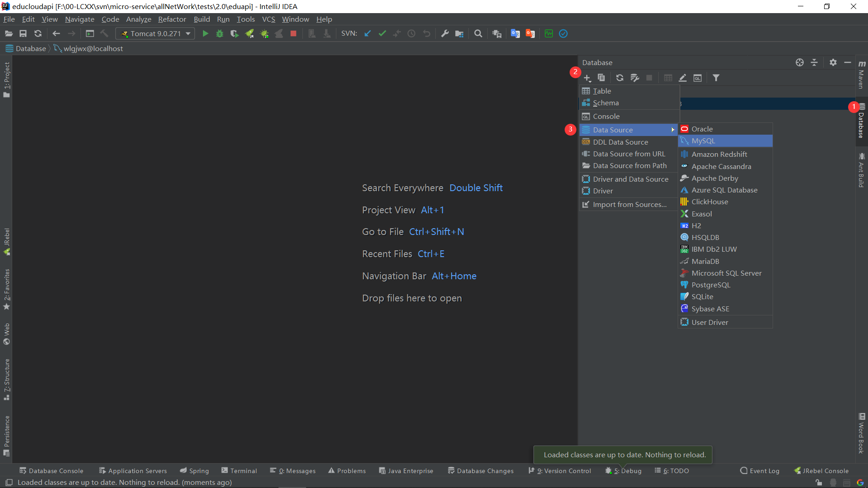Open the File menu
Viewport: 868px width, 488px height.
9,19
